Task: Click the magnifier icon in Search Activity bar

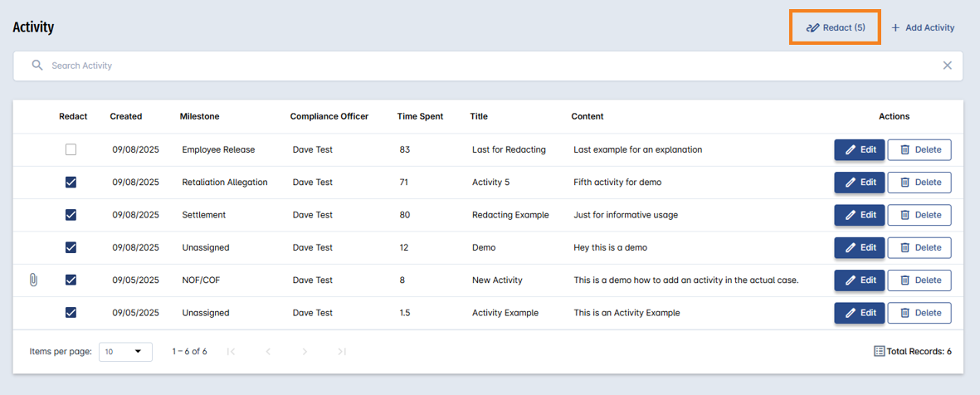Action: pyautogui.click(x=37, y=65)
